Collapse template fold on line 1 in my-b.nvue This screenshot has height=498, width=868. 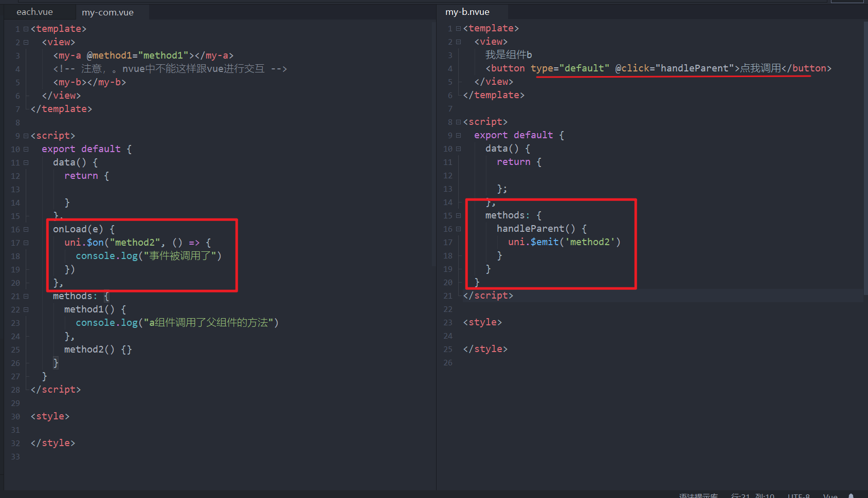458,29
